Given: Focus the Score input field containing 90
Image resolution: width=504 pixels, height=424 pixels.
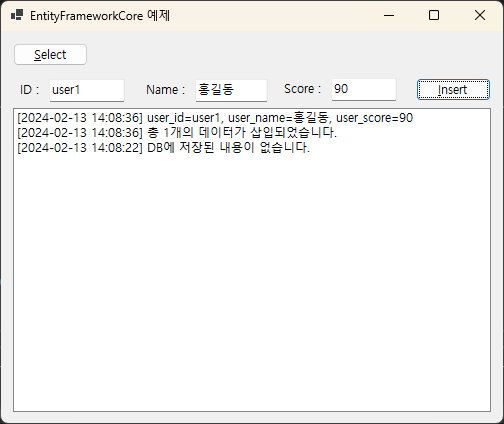Looking at the screenshot, I should [364, 89].
